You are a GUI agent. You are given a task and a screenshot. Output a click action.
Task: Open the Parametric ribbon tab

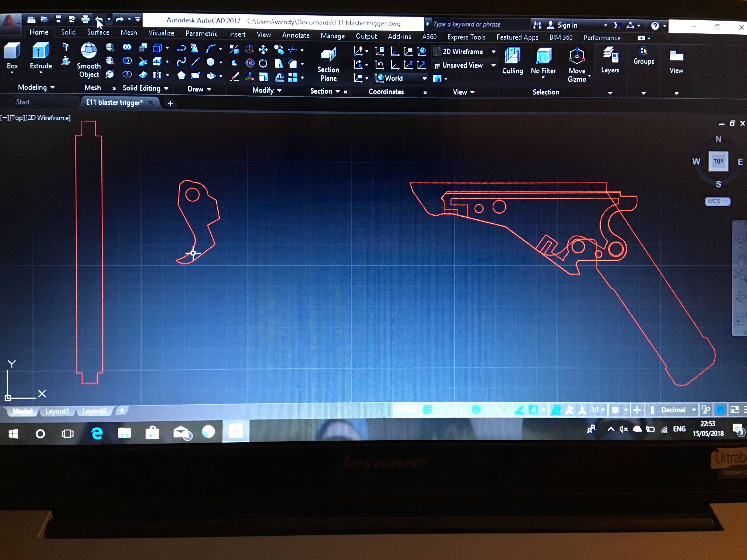coord(201,33)
